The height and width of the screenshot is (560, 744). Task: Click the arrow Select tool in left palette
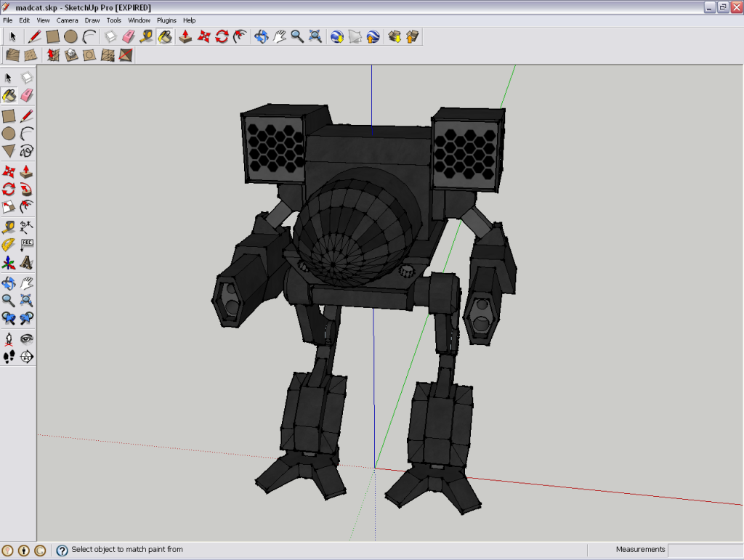pos(9,77)
